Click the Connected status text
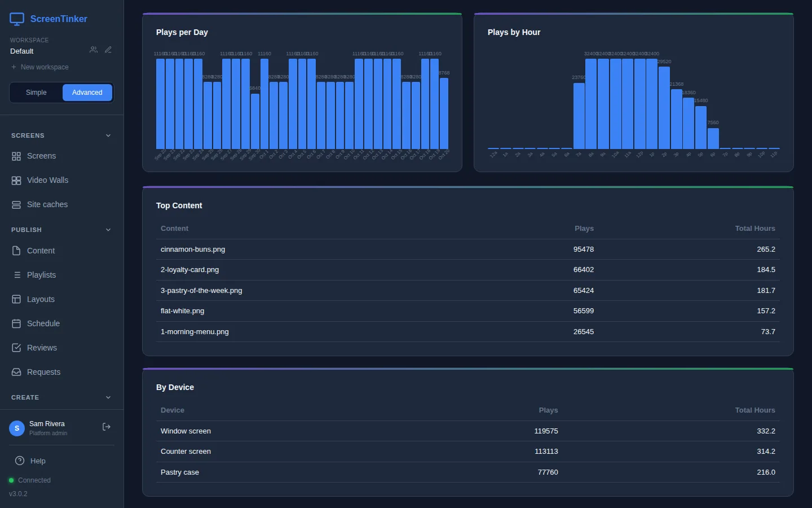 pyautogui.click(x=34, y=480)
